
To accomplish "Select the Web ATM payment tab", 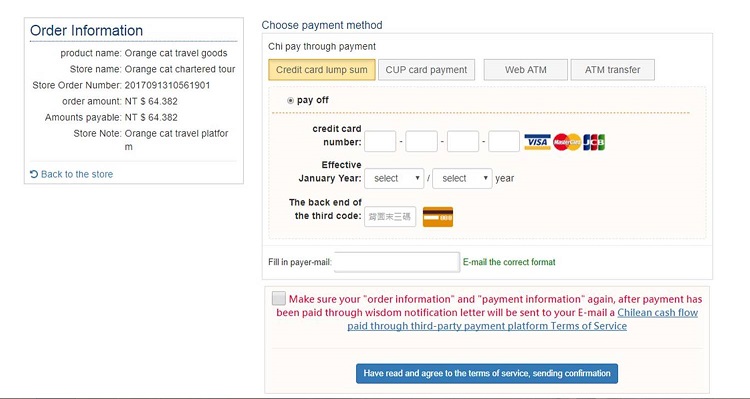I will click(x=526, y=70).
